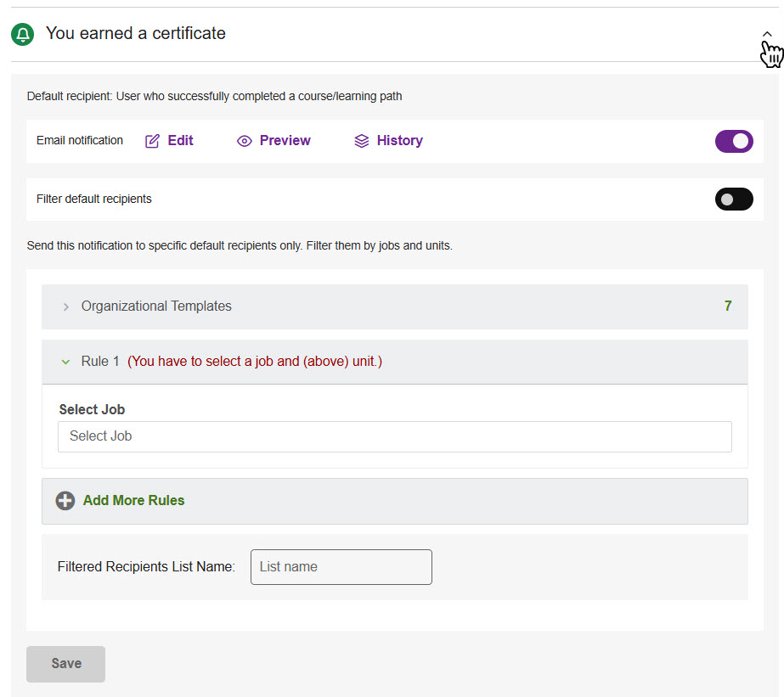Click the eye icon to preview the notification
This screenshot has height=697, width=784.
click(244, 140)
